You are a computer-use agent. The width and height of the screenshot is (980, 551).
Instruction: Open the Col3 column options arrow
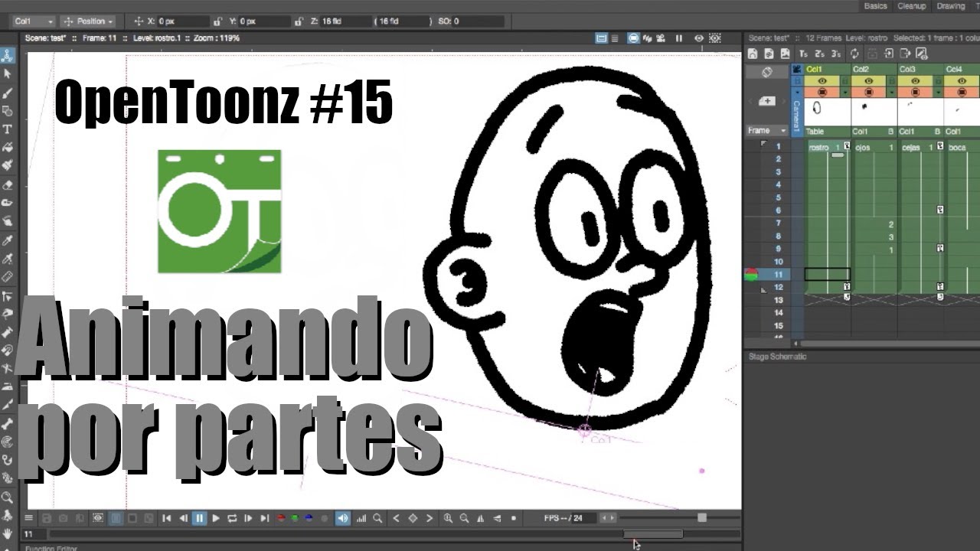(938, 92)
